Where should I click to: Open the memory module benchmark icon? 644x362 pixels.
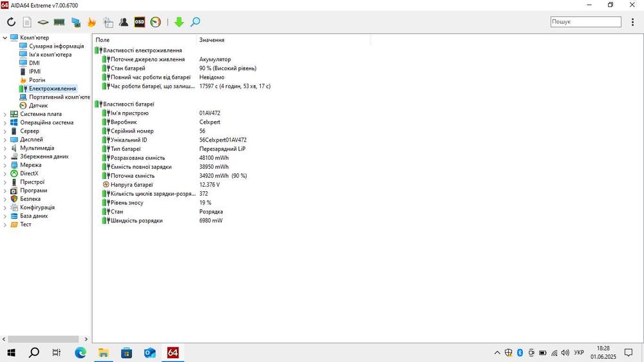tap(59, 22)
